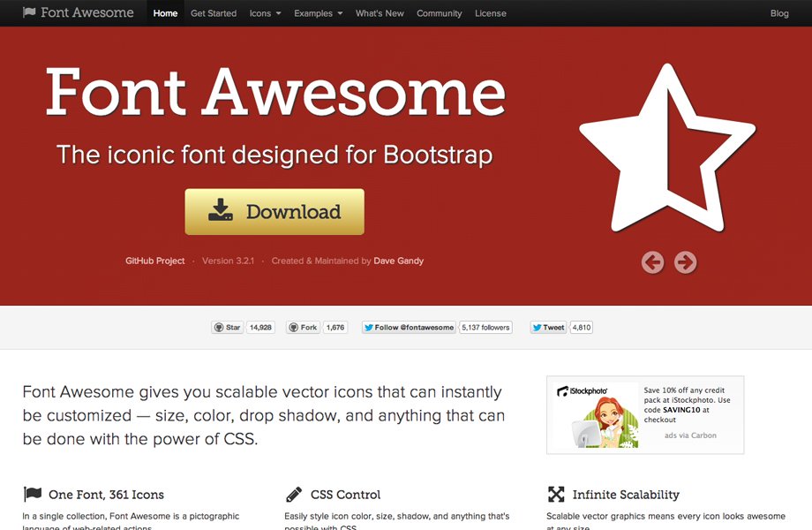
Task: Click the flag icon beside One Font, 361 Icons
Action: click(29, 494)
